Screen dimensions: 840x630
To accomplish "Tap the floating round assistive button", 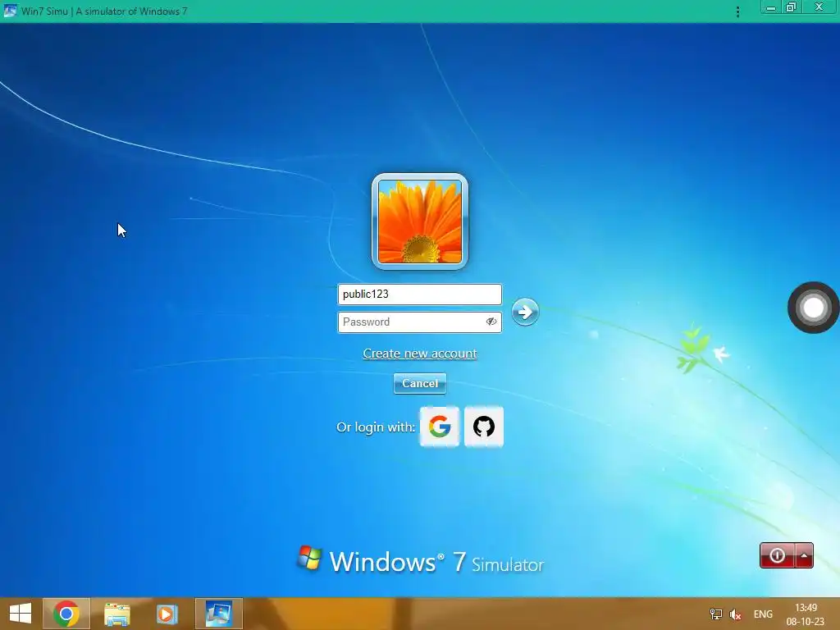I will click(813, 308).
